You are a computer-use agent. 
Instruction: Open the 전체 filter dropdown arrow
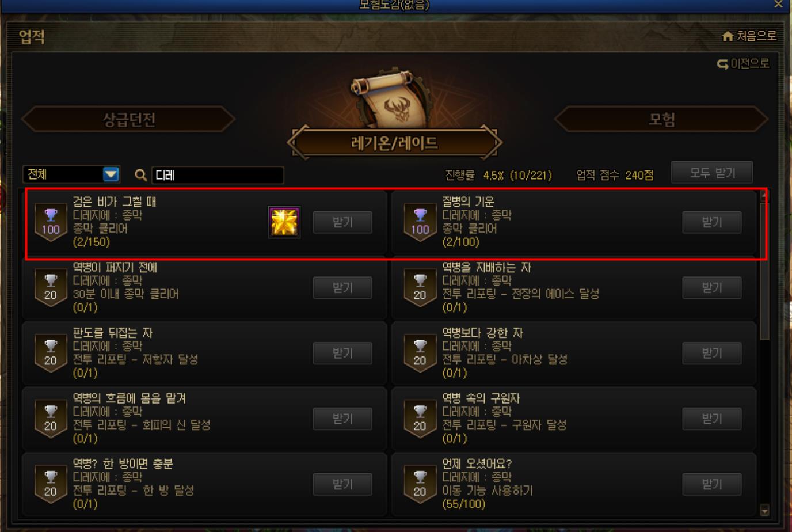pyautogui.click(x=111, y=174)
